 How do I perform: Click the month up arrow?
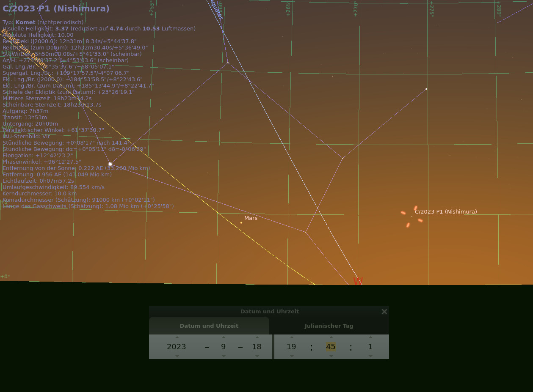point(224,337)
